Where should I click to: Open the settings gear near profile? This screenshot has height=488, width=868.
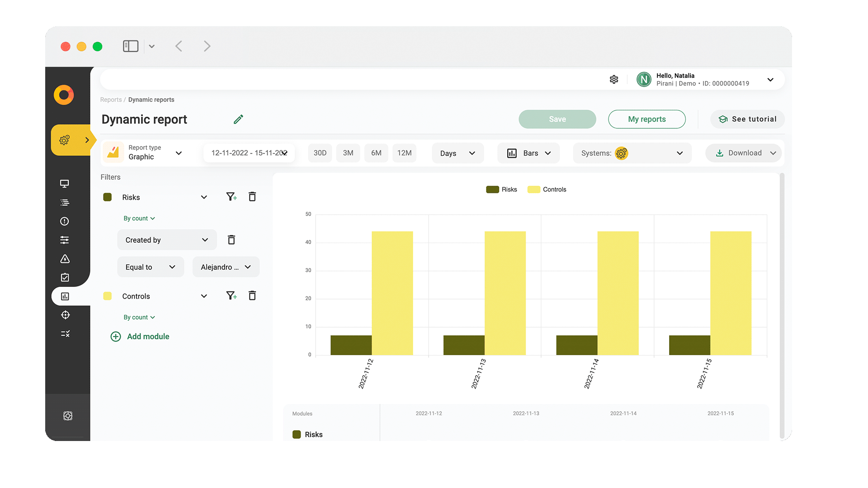tap(613, 79)
